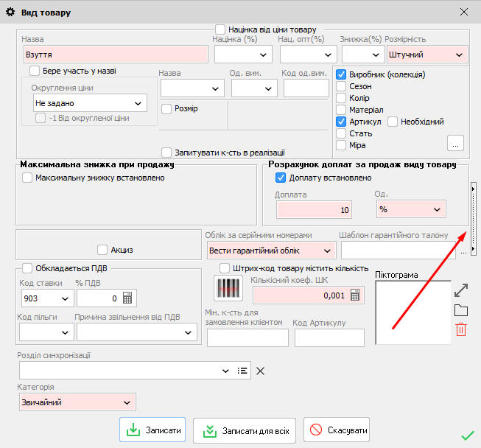Click the Скасувати button
The image size is (481, 448).
pos(337,430)
